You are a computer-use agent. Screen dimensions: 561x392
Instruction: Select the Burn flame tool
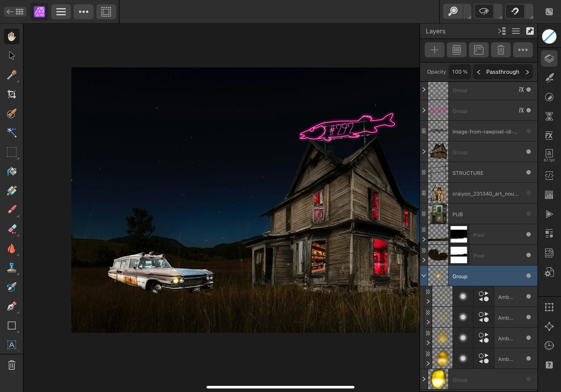[12, 249]
